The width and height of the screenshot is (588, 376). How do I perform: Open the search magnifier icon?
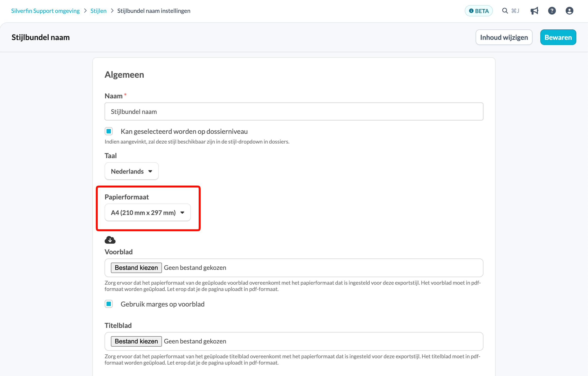pyautogui.click(x=505, y=11)
